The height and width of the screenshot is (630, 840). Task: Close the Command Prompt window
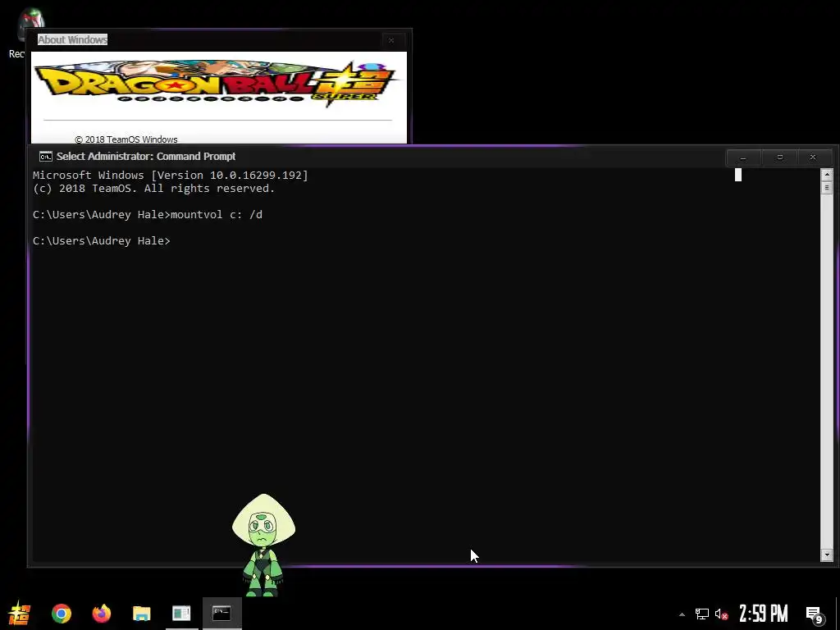(x=813, y=157)
